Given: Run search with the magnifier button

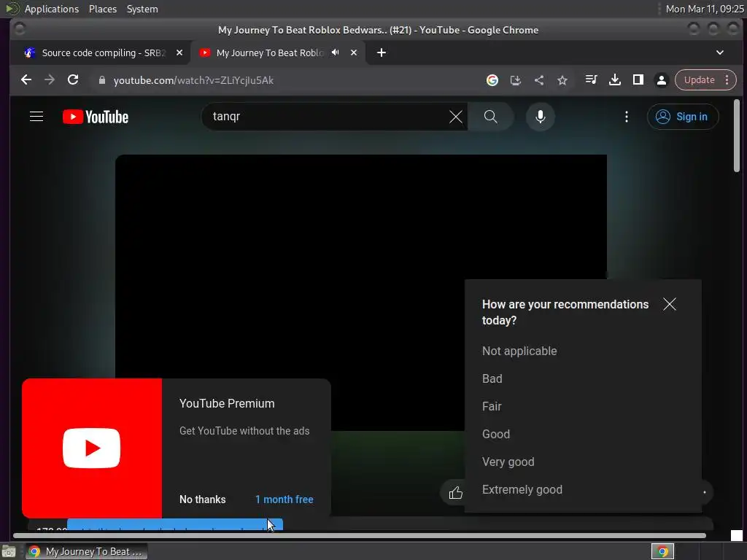Looking at the screenshot, I should click(491, 117).
